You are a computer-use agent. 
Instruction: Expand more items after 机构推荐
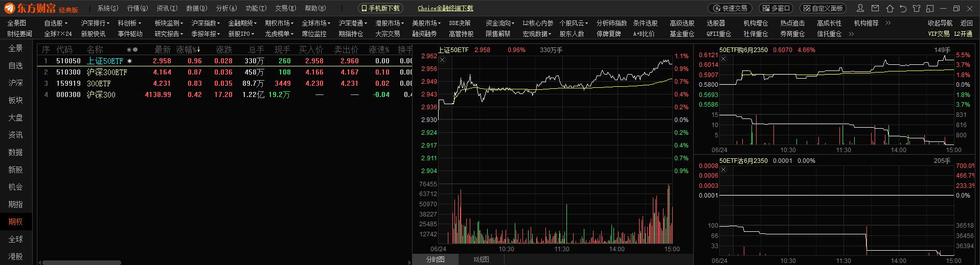888,23
